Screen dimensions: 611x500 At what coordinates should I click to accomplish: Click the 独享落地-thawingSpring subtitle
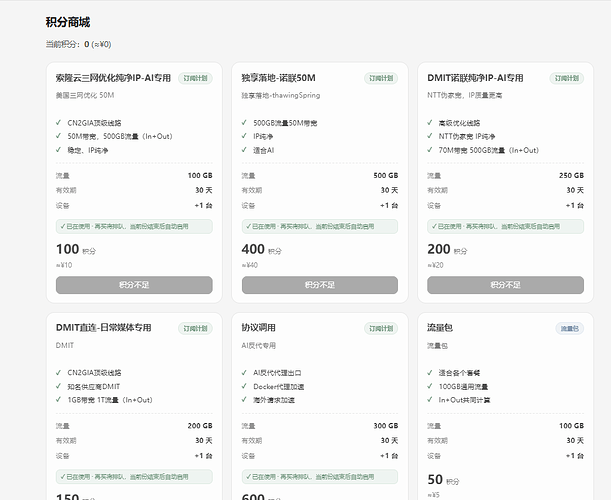(281, 95)
